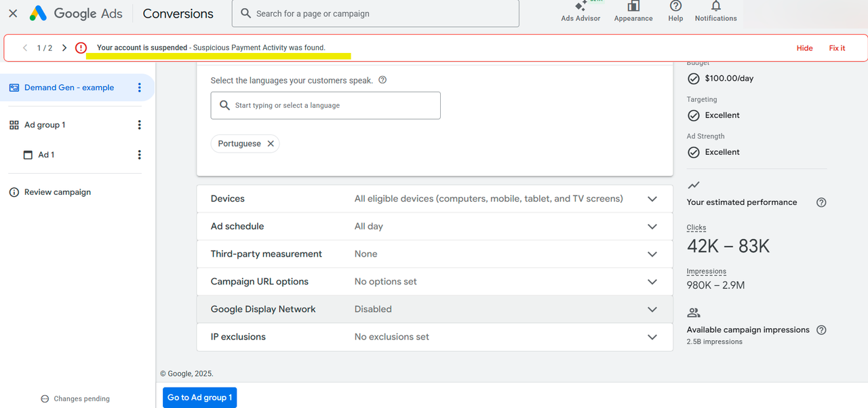Screen dimensions: 868x408
Task: Open the Help question mark icon
Action: pos(675,6)
